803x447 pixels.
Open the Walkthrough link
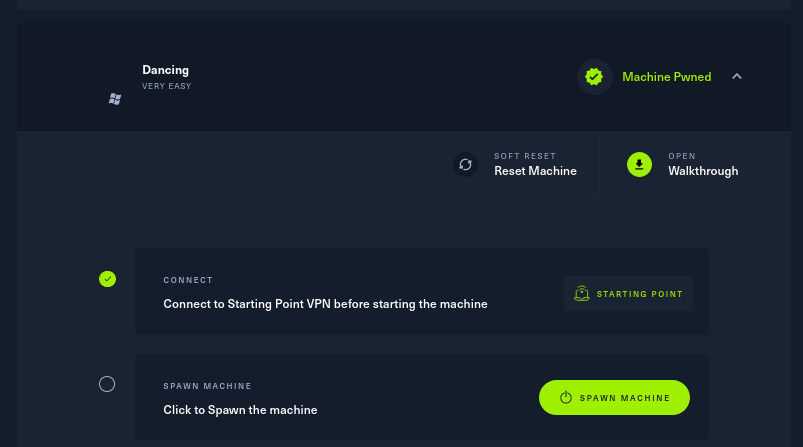[703, 171]
